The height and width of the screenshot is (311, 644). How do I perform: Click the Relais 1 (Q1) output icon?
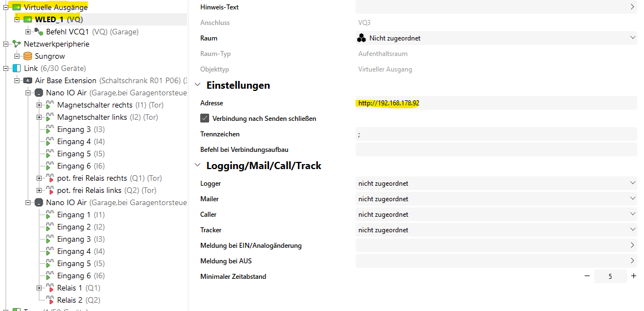50,288
